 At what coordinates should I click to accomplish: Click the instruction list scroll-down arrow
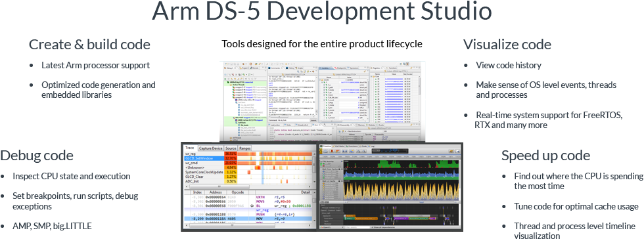coord(314,221)
